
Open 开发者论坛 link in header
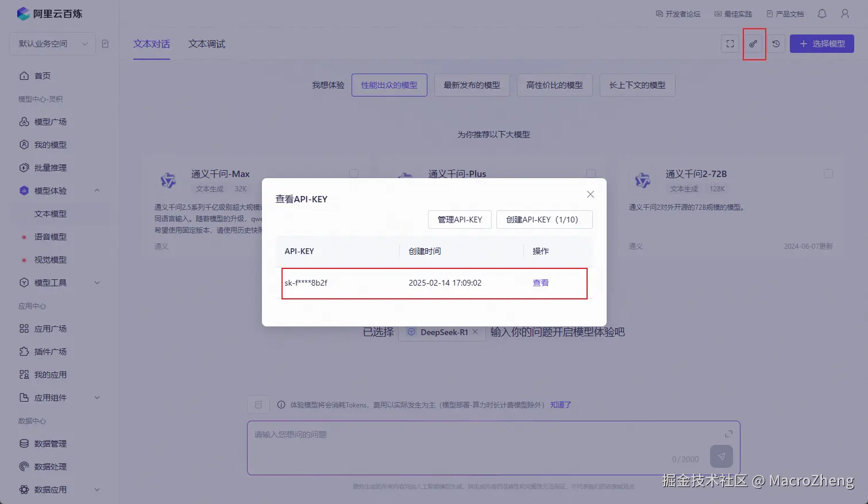678,14
